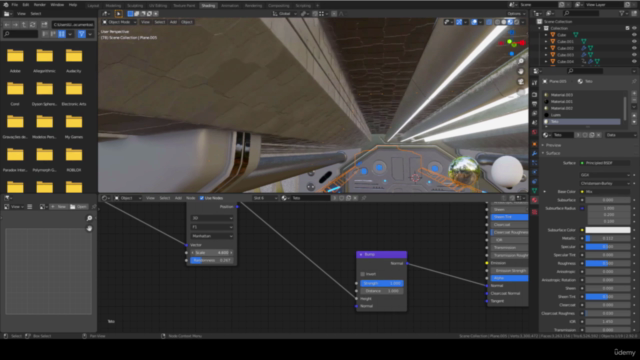This screenshot has width=640, height=360.
Task: Collapse the Surface panel section
Action: tap(553, 153)
